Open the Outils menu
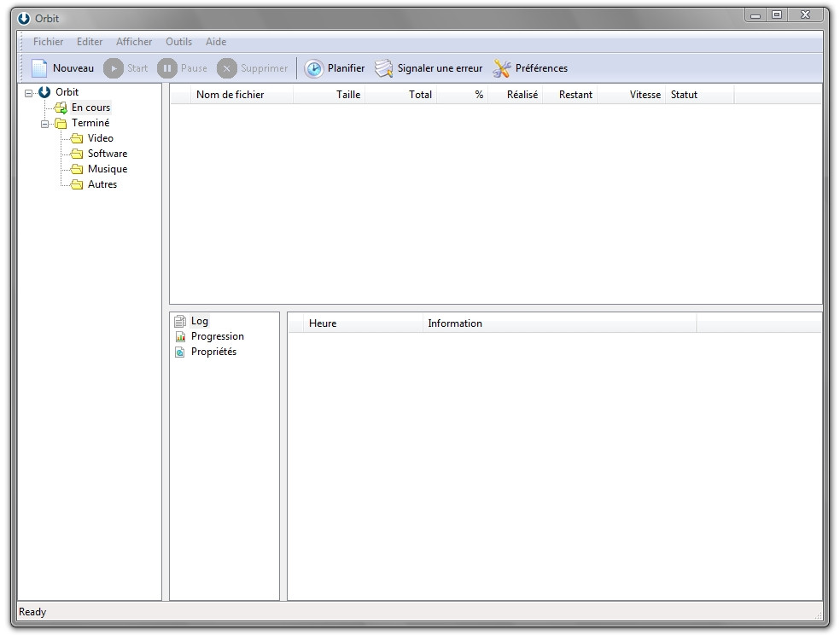 click(178, 41)
